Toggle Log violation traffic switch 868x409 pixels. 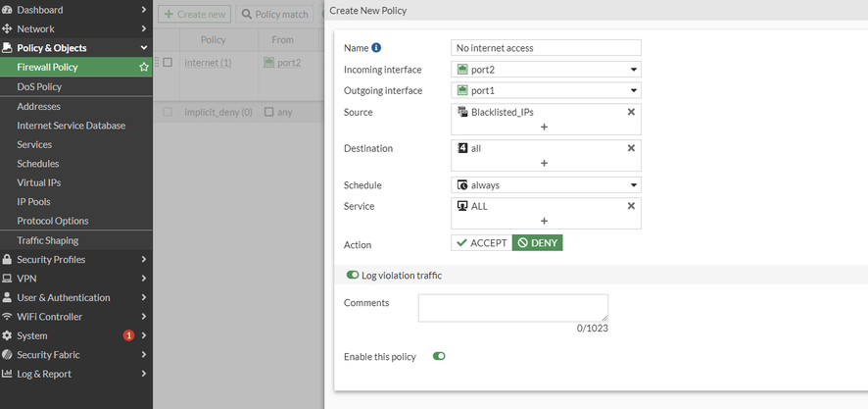[x=353, y=276]
